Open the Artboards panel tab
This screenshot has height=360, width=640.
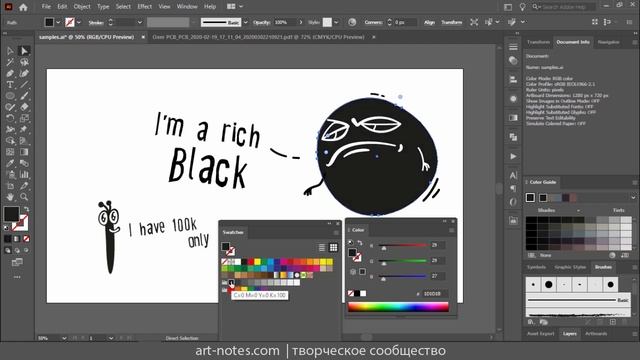click(x=596, y=333)
